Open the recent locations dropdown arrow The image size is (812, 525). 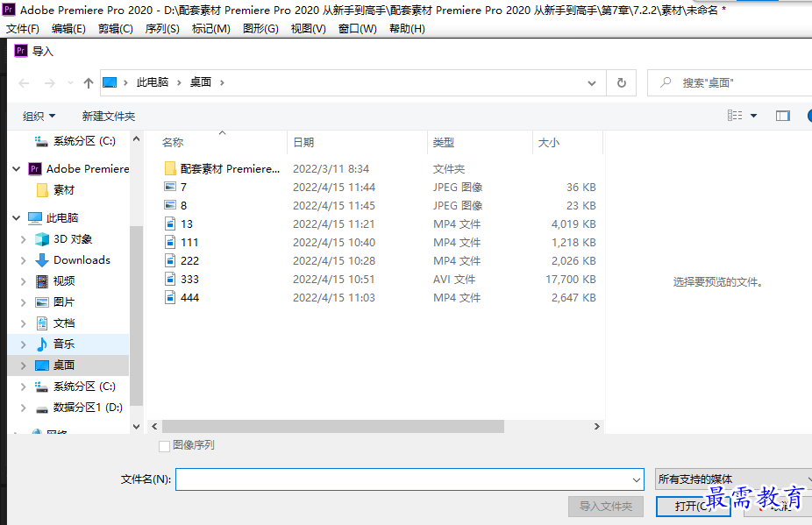70,83
